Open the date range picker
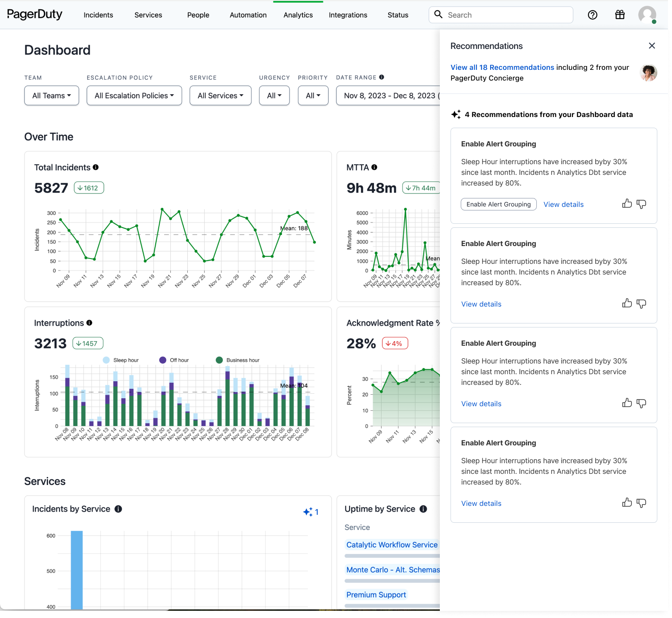This screenshot has height=618, width=672. [x=388, y=96]
